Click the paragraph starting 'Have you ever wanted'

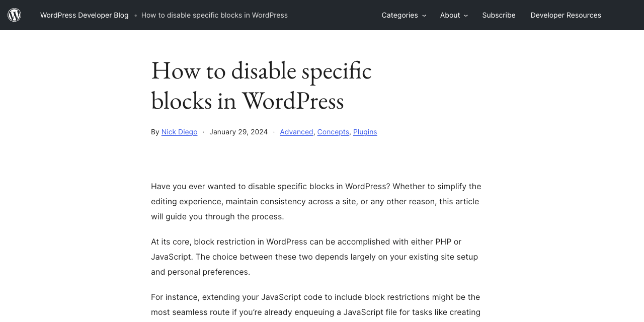click(317, 202)
